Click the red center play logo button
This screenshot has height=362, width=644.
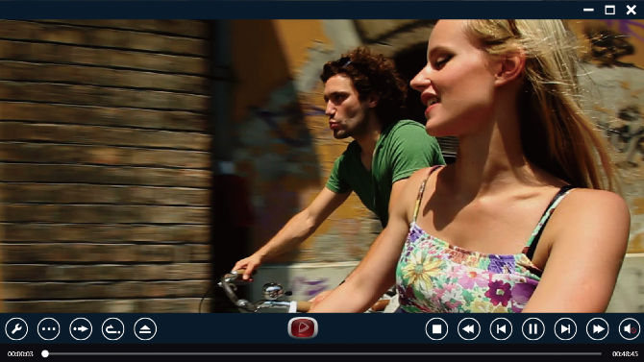pyautogui.click(x=303, y=328)
